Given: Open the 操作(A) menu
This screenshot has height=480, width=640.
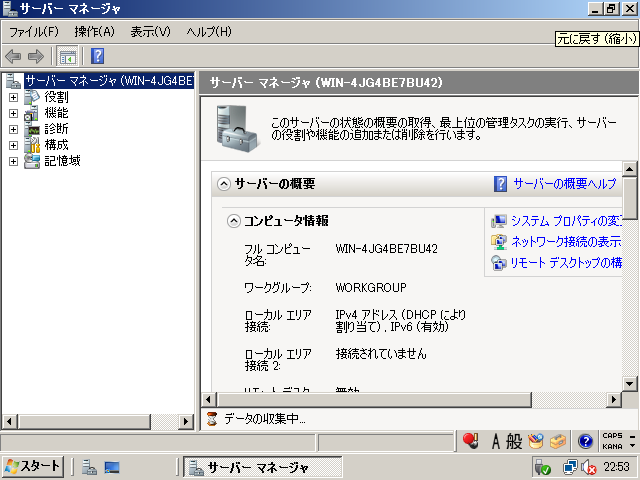Looking at the screenshot, I should pyautogui.click(x=95, y=32).
